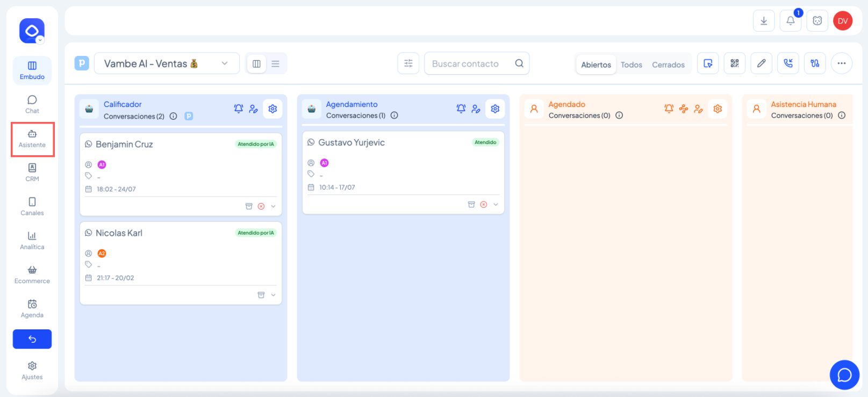This screenshot has width=868, height=397.
Task: Select the Cerrados tab
Action: tap(668, 64)
